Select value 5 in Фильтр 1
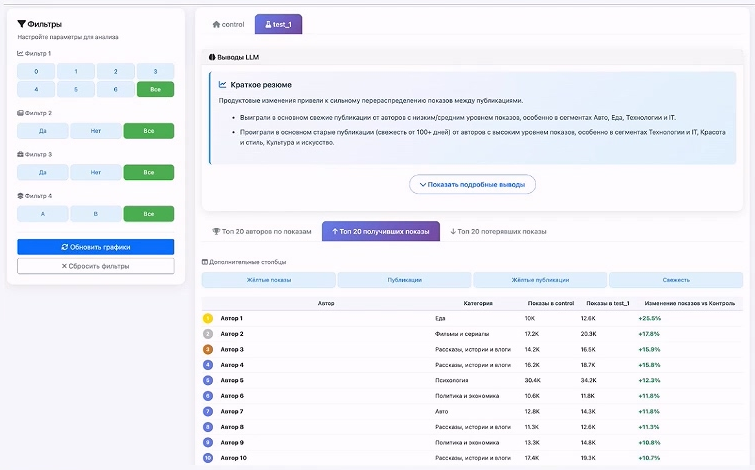This screenshot has width=755, height=470. click(x=76, y=89)
